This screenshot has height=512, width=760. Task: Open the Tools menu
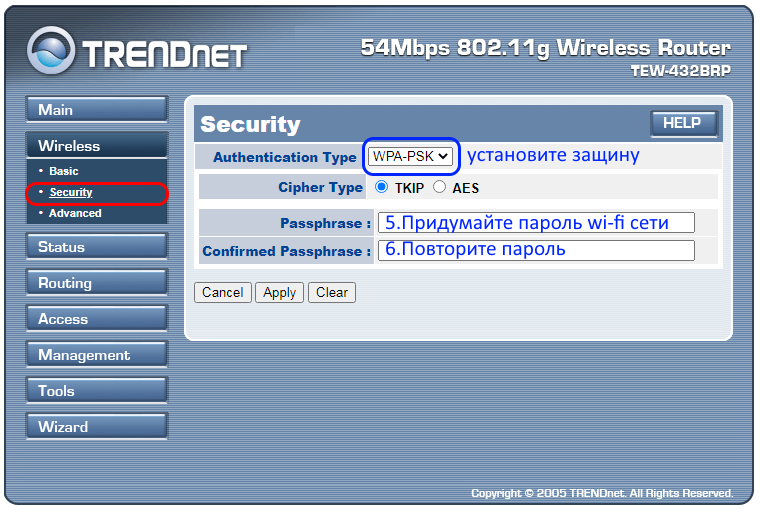pos(97,390)
